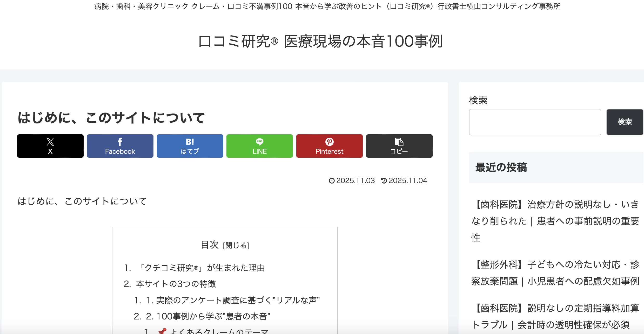This screenshot has height=334, width=644.
Task: Click the updated date history icon
Action: click(x=384, y=181)
